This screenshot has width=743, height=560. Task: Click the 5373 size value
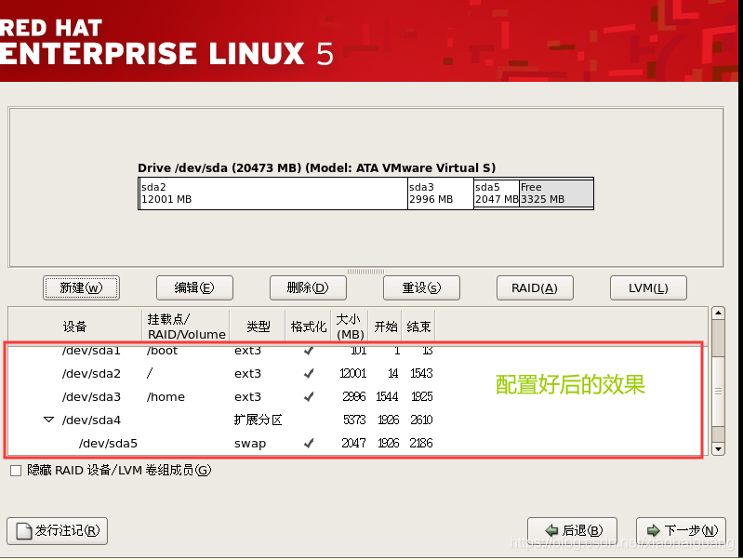354,420
